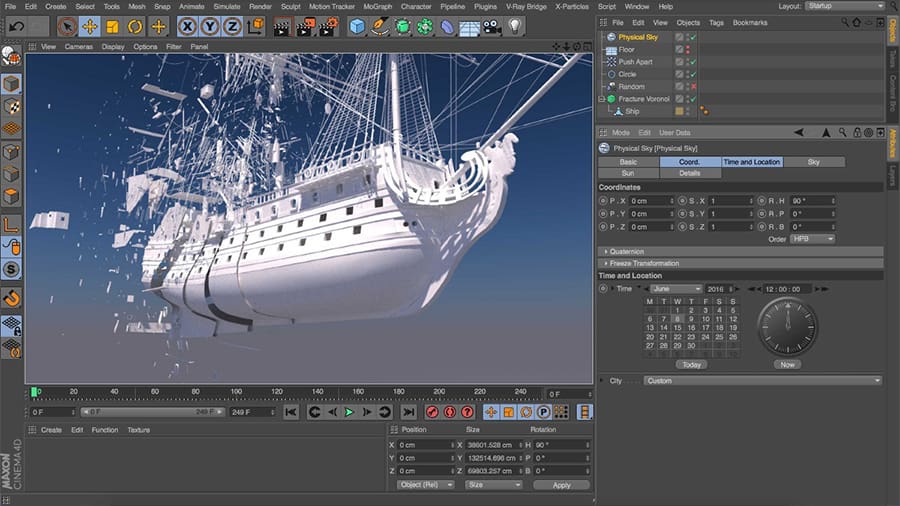Click the Today button under calendar
This screenshot has width=900, height=506.
[x=692, y=365]
